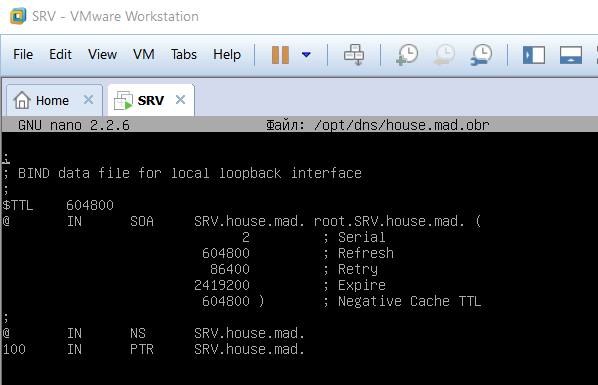Take a snapshot of this VM
This screenshot has height=385, width=598.
pos(407,55)
